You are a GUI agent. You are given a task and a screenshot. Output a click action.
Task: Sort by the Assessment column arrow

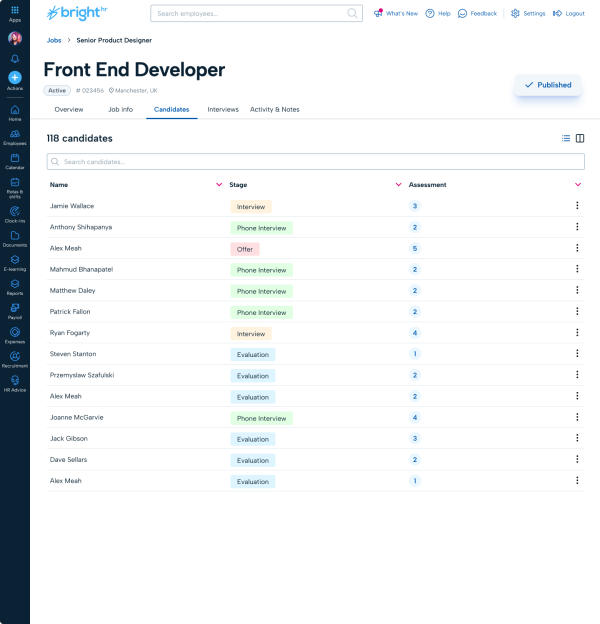point(578,185)
